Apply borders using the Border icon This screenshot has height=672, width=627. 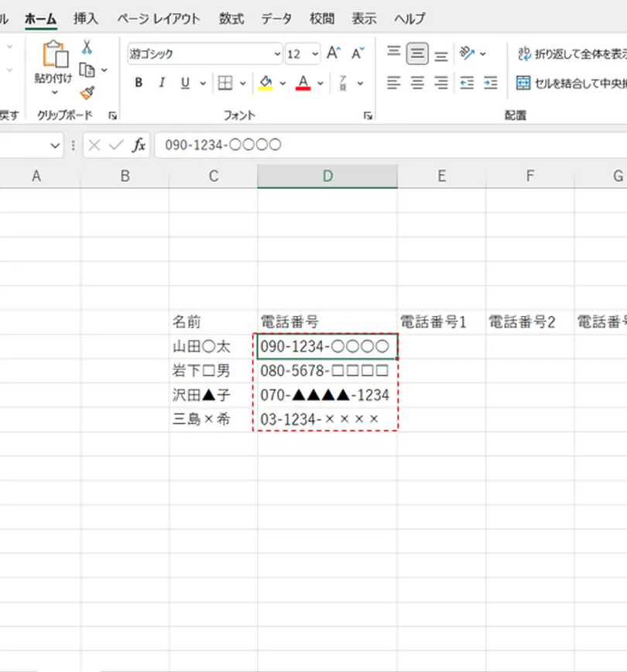point(226,83)
